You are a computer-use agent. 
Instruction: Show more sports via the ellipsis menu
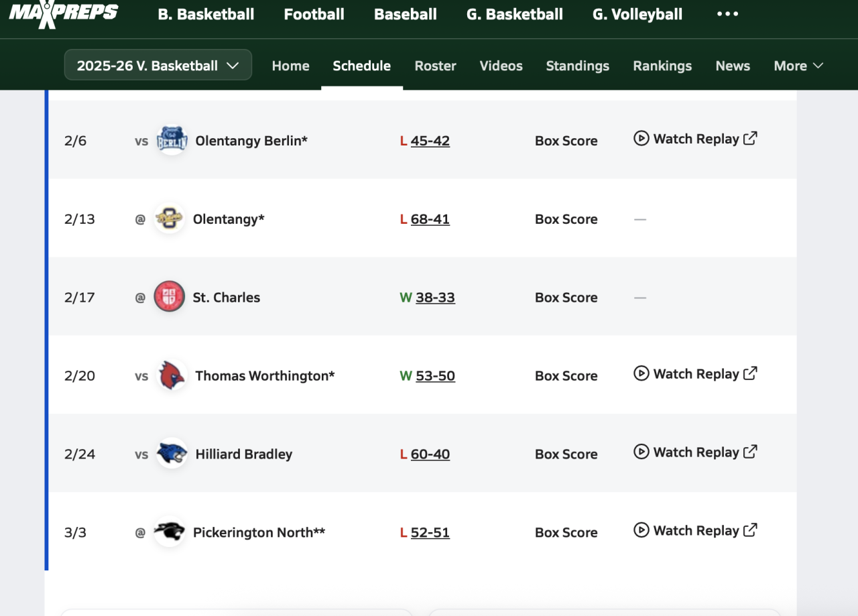[727, 14]
